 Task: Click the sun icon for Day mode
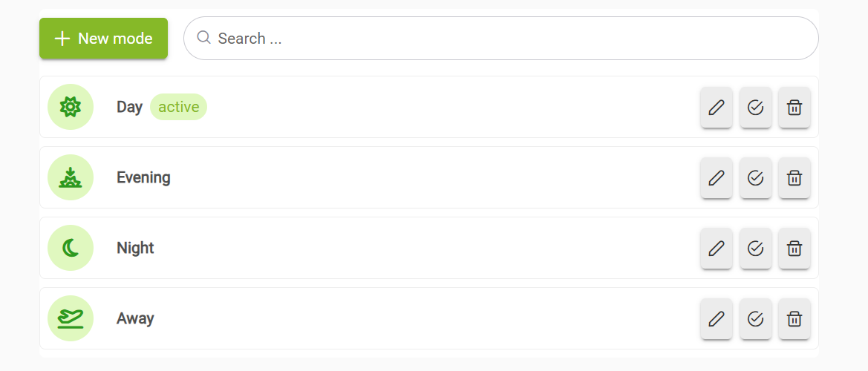click(x=70, y=107)
